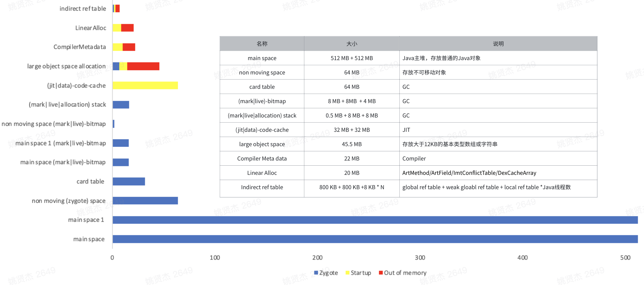Screen dimensions: 644x285
Task: Click the red Out of memory legend swatch
Action: pyautogui.click(x=381, y=273)
